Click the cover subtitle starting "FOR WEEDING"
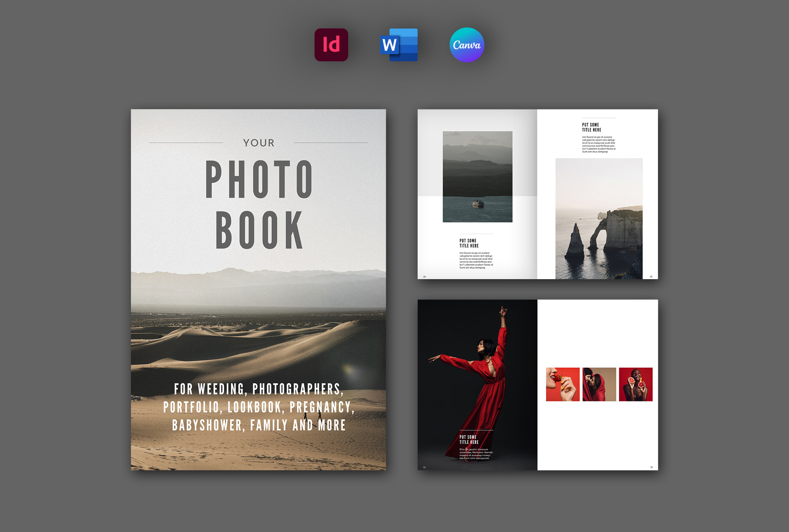The height and width of the screenshot is (532, 789). point(259,407)
